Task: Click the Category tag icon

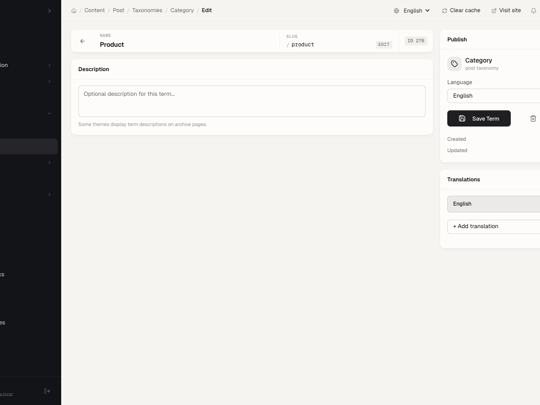Action: tap(454, 64)
